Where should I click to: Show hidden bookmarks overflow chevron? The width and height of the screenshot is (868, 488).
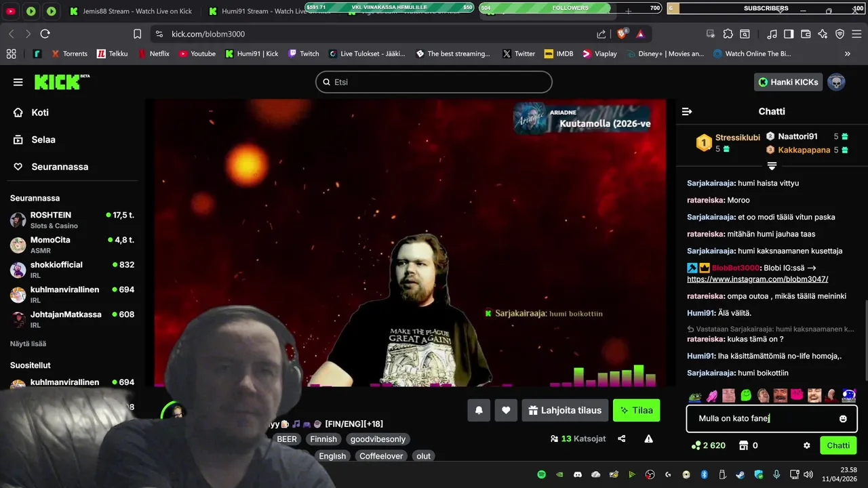click(x=847, y=54)
